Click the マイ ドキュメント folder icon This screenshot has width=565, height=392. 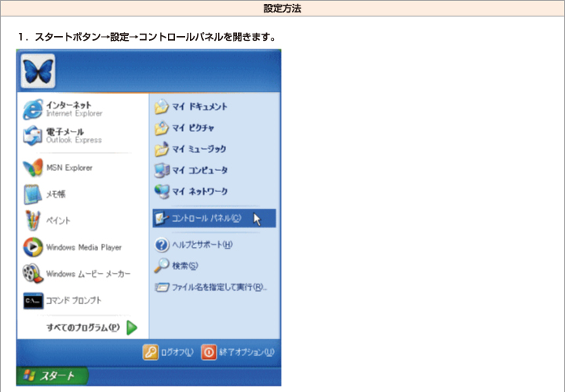pos(162,107)
